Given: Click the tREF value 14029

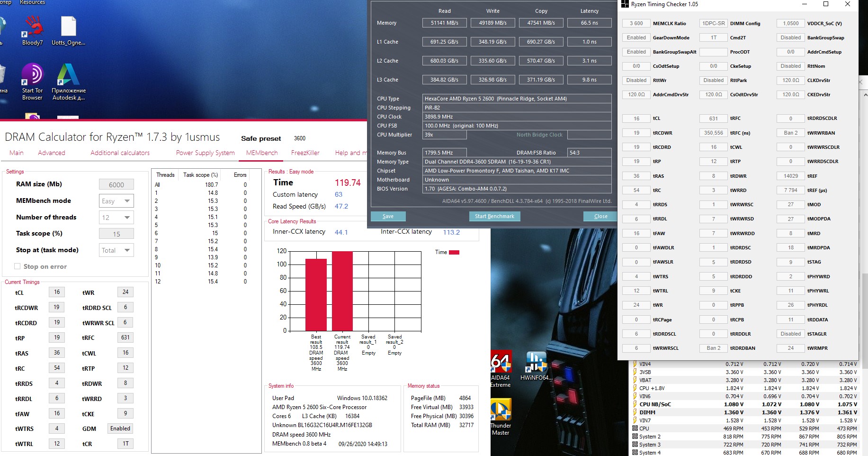Looking at the screenshot, I should coord(791,176).
